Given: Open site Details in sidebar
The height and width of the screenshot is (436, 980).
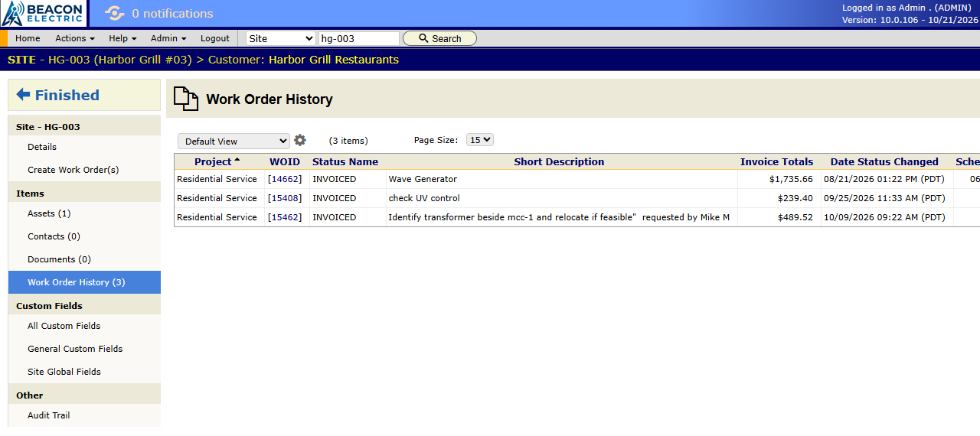Looking at the screenshot, I should tap(42, 147).
